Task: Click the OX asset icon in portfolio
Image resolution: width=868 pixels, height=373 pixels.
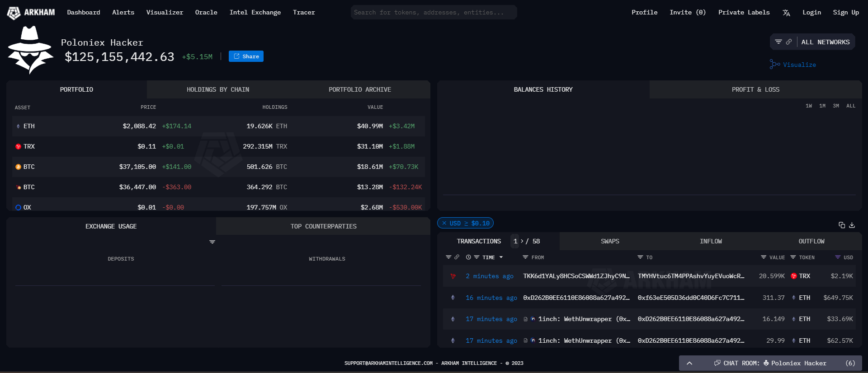Action: click(x=18, y=207)
